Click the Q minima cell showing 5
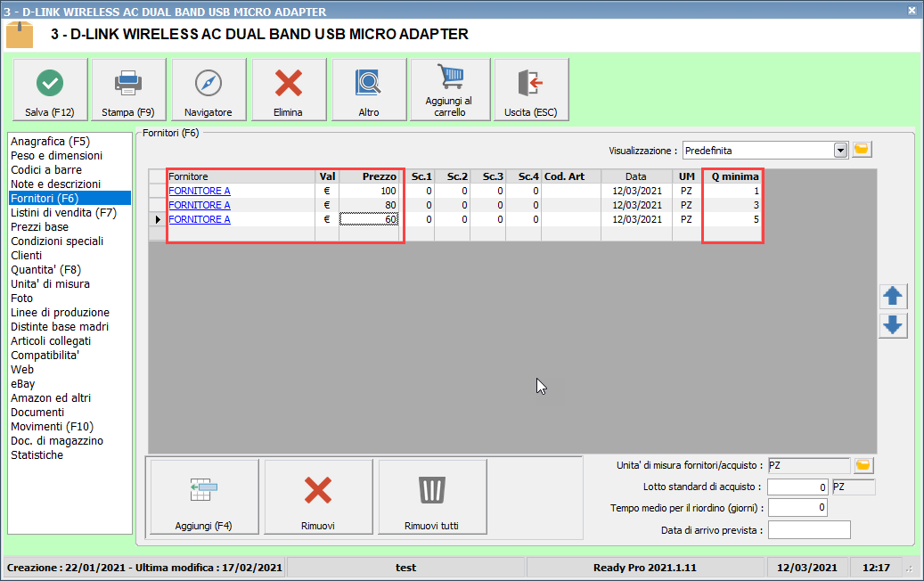The image size is (924, 581). 732,219
